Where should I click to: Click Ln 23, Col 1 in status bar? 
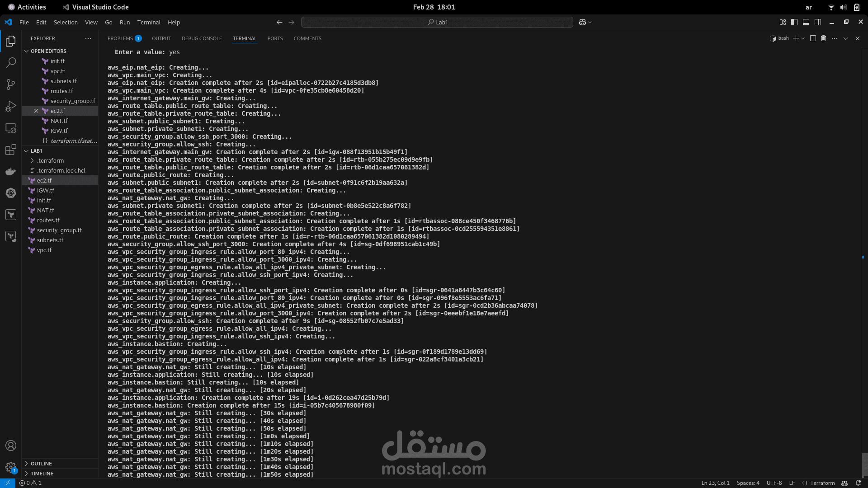coord(715,483)
